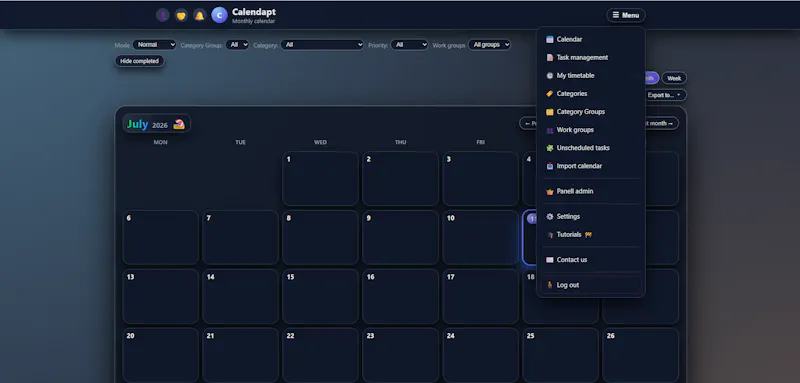This screenshot has height=383, width=800.
Task: Open day 6 in the calendar
Action: pyautogui.click(x=160, y=238)
